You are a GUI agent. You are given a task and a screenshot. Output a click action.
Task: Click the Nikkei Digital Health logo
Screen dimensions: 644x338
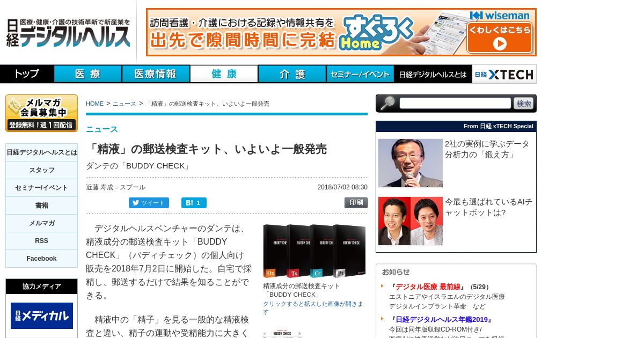68,33
